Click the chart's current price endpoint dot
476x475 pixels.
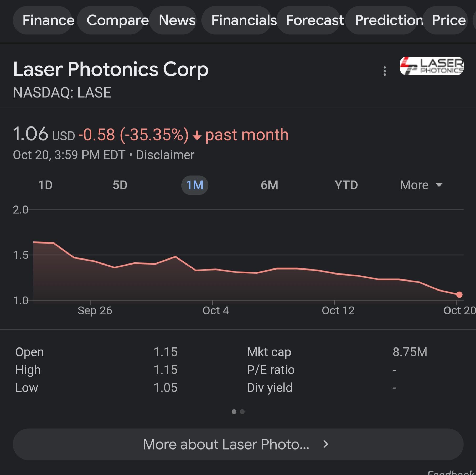pos(459,295)
